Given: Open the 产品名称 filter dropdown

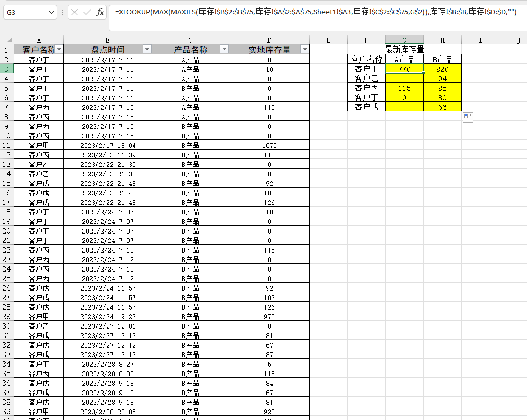Looking at the screenshot, I should pos(224,49).
